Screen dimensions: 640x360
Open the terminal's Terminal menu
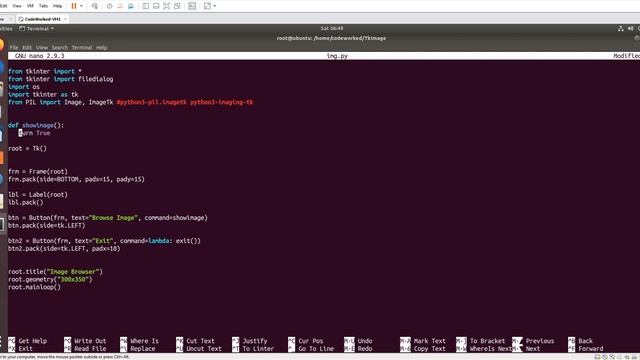pos(82,47)
